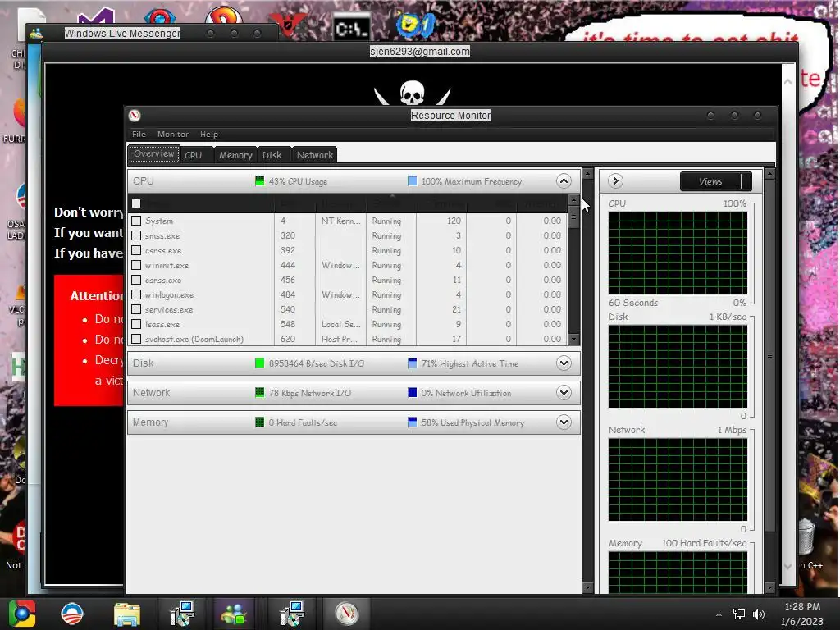Click green Disk I/O indicator square
The image size is (840, 630).
coord(260,363)
